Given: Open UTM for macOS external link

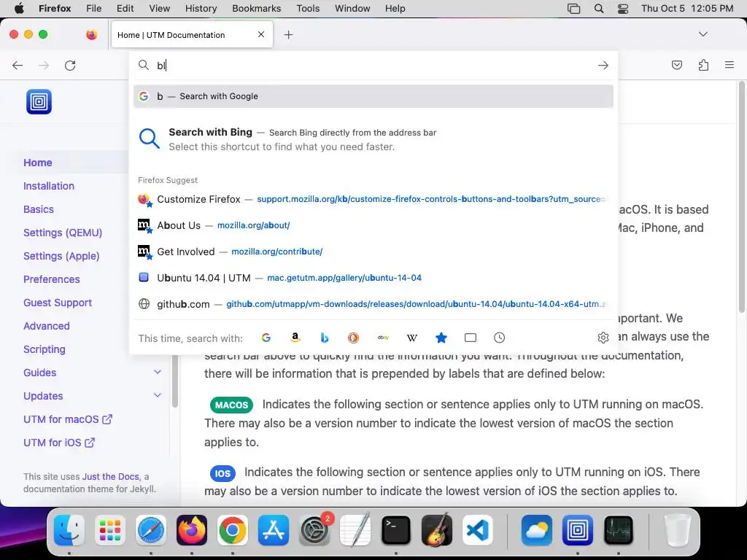Looking at the screenshot, I should [68, 419].
